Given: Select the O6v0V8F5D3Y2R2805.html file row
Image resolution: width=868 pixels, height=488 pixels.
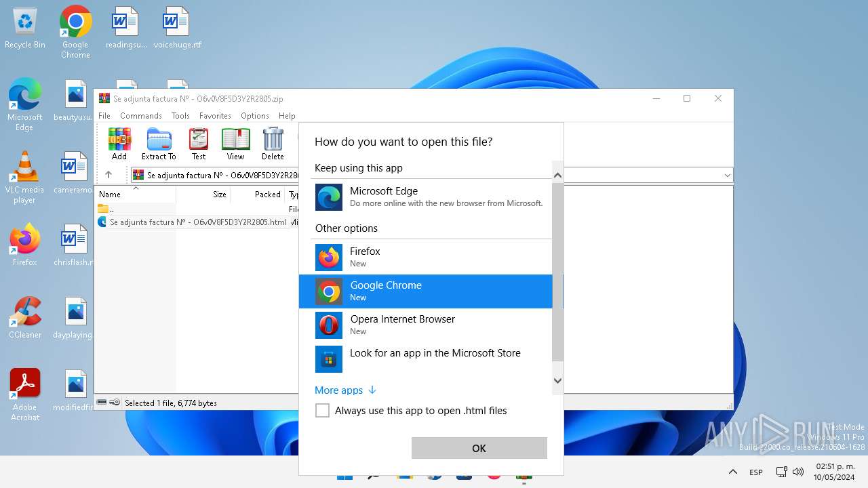Looking at the screenshot, I should point(198,222).
